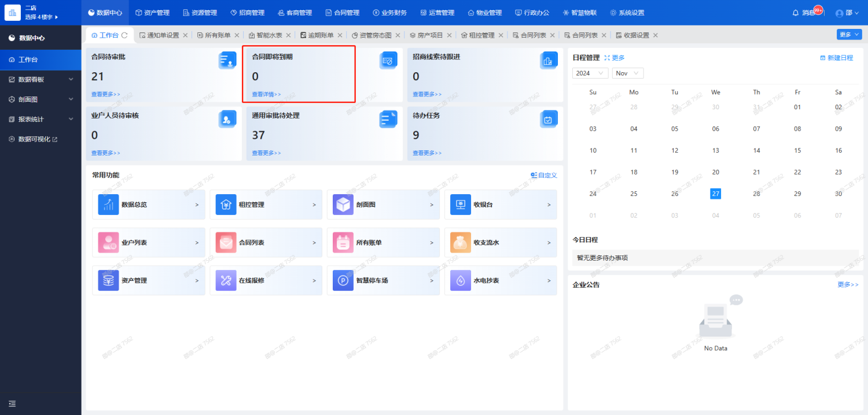Screen dimensions: 868x415
Task: Open the year 2024 dropdown
Action: (590, 73)
